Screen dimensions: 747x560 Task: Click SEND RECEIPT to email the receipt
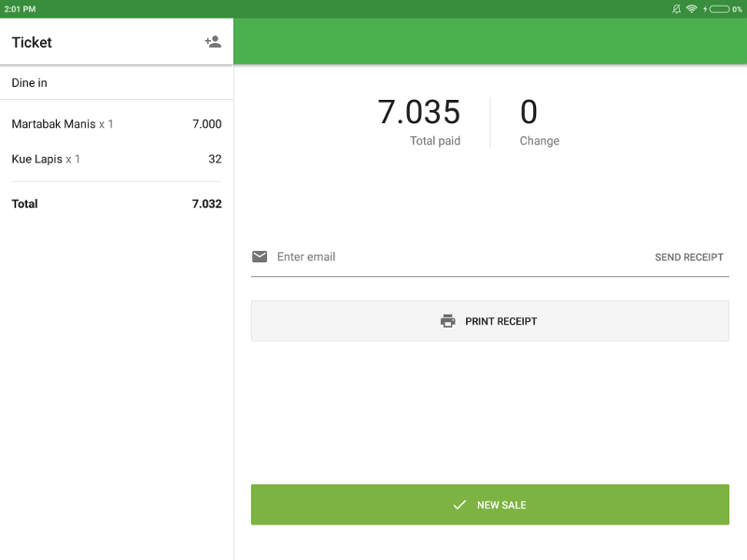pos(689,257)
